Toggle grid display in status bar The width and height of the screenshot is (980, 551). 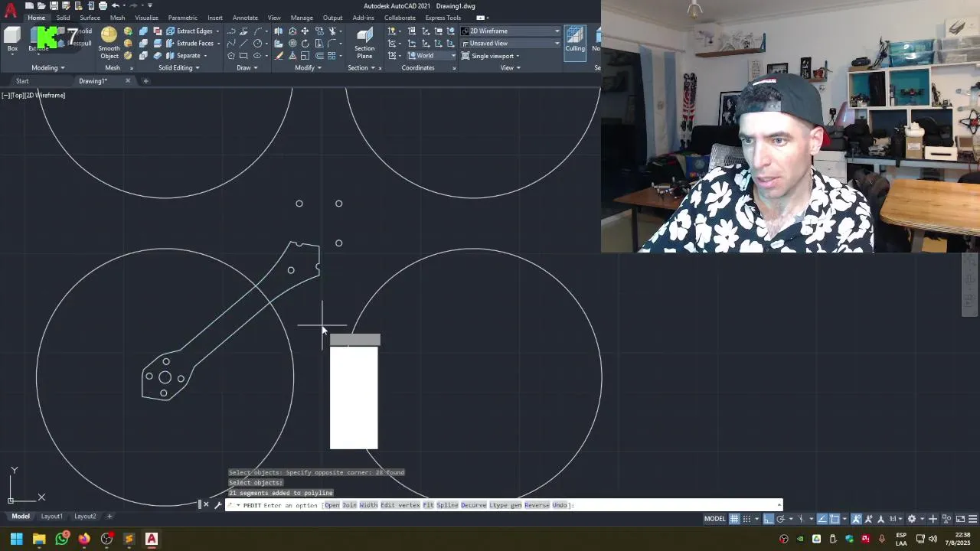734,519
